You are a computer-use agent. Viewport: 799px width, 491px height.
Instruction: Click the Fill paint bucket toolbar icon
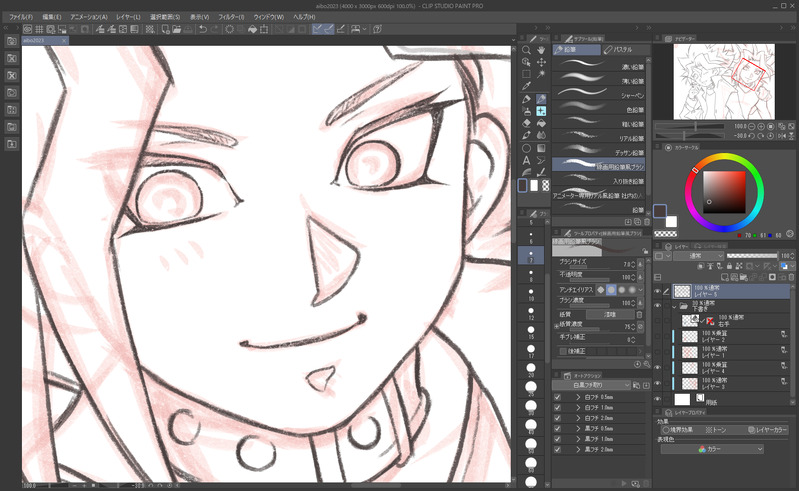pos(252,29)
